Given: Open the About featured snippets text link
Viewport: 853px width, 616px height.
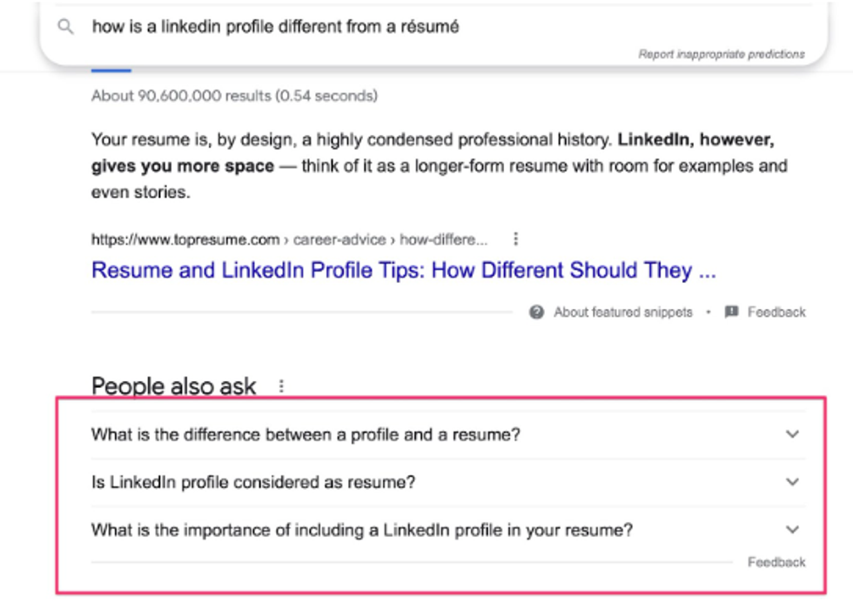Looking at the screenshot, I should pos(623,312).
